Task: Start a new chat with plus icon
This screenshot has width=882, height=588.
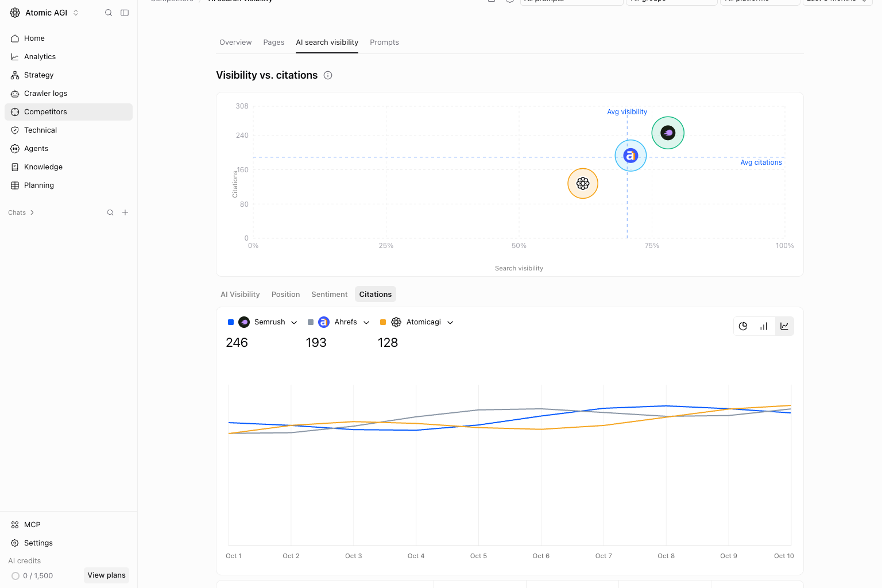Action: [125, 212]
